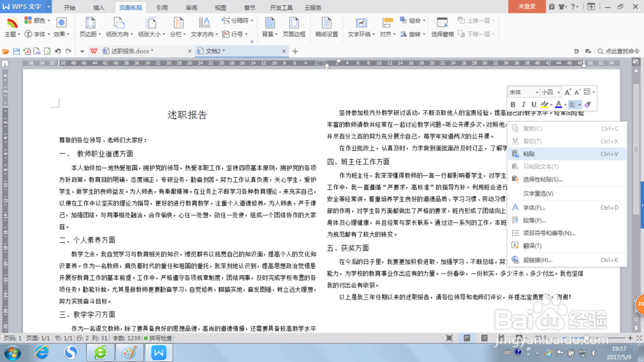Image resolution: width=644 pixels, height=362 pixels.
Task: Open the Start (开始) ribbon tab
Action: pos(70,7)
